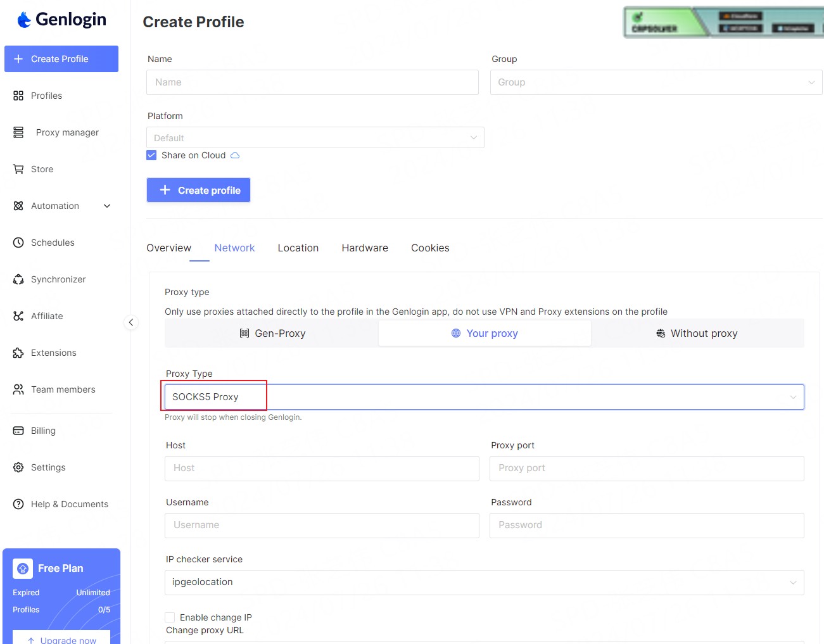This screenshot has height=644, width=824.
Task: Enable the change IP checkbox
Action: 170,617
